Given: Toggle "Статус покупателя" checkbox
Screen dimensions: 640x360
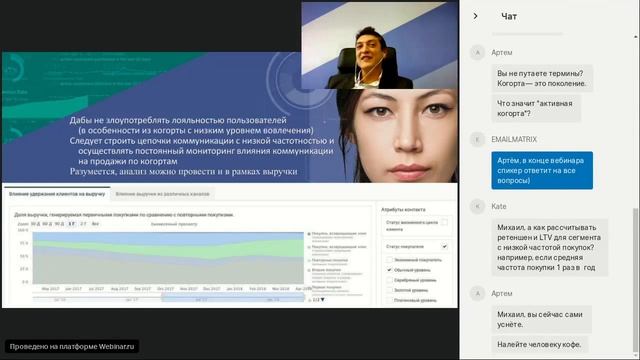Looking at the screenshot, I should tap(444, 247).
